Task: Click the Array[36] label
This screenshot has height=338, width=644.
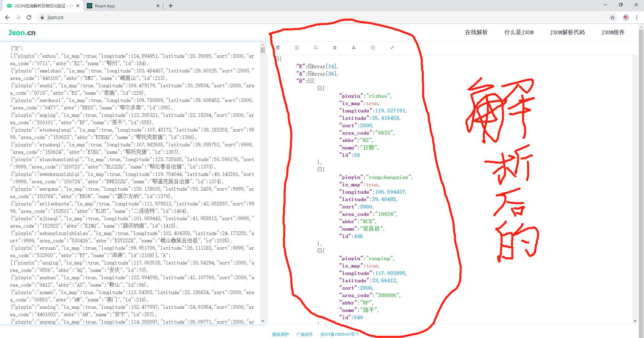Action: click(324, 74)
